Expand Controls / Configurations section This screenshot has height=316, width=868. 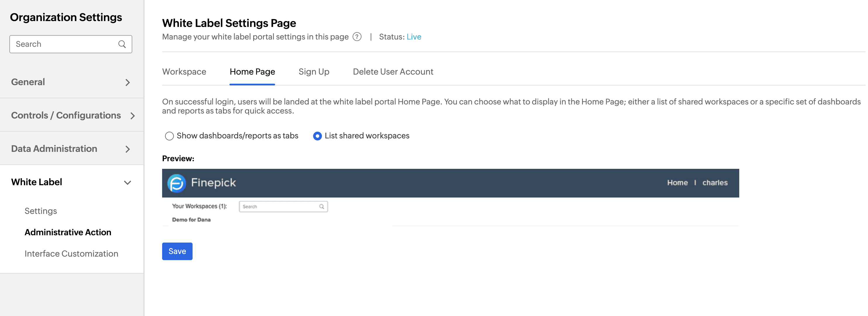pyautogui.click(x=132, y=116)
